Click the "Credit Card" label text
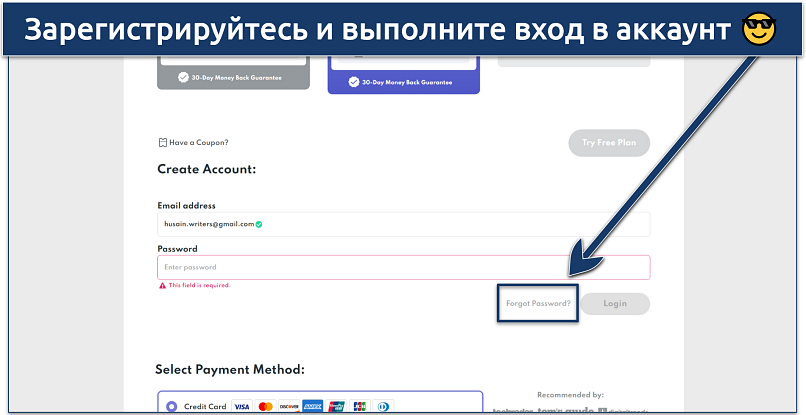Viewport: 806px width, 415px height. pyautogui.click(x=205, y=407)
